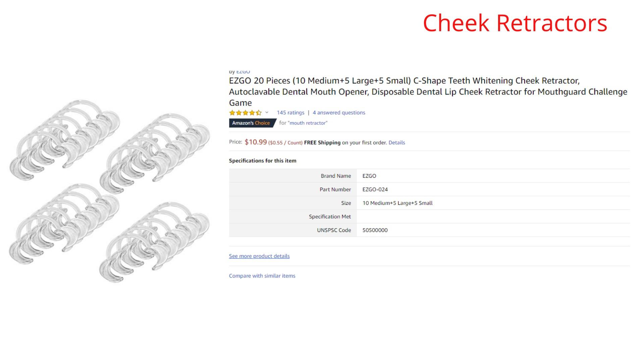Screen dimensions: 644x362
Task: Select the bottom-right cheek retractor image
Action: (x=155, y=242)
